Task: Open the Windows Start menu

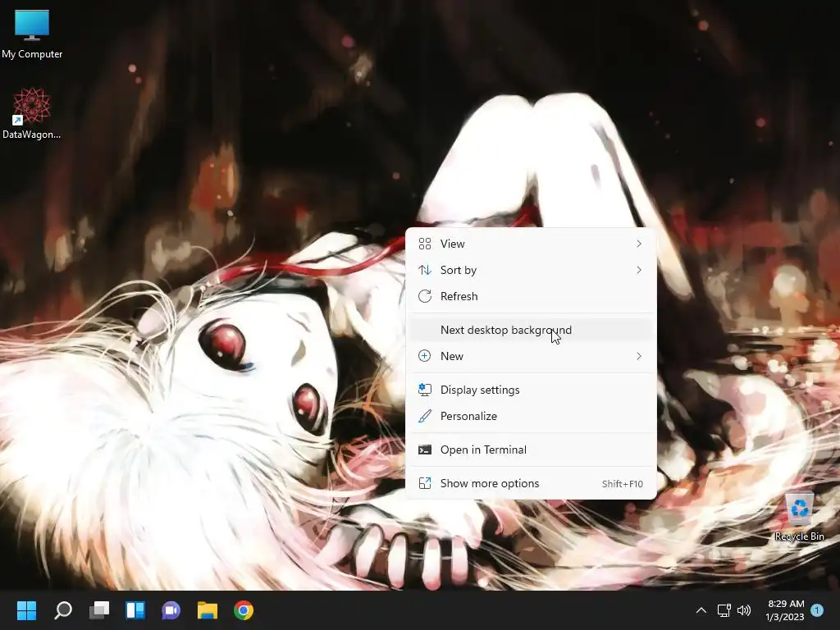Action: click(26, 610)
